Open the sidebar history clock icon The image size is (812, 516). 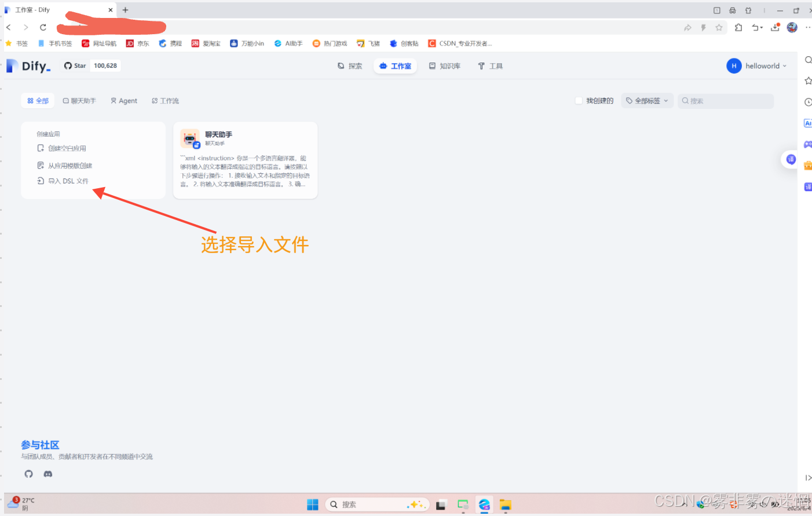[x=808, y=102]
